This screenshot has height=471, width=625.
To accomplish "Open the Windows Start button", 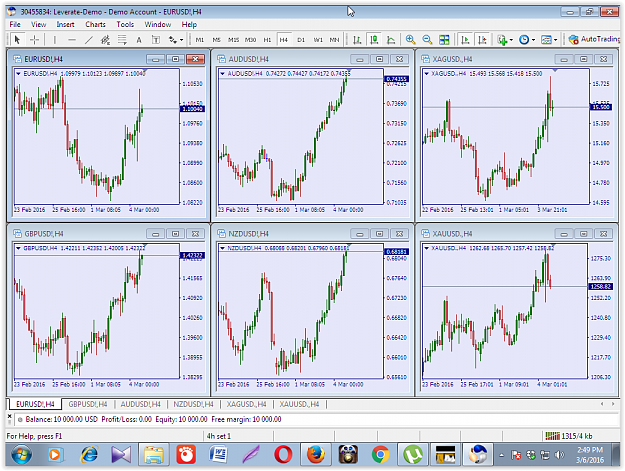I will 21,454.
